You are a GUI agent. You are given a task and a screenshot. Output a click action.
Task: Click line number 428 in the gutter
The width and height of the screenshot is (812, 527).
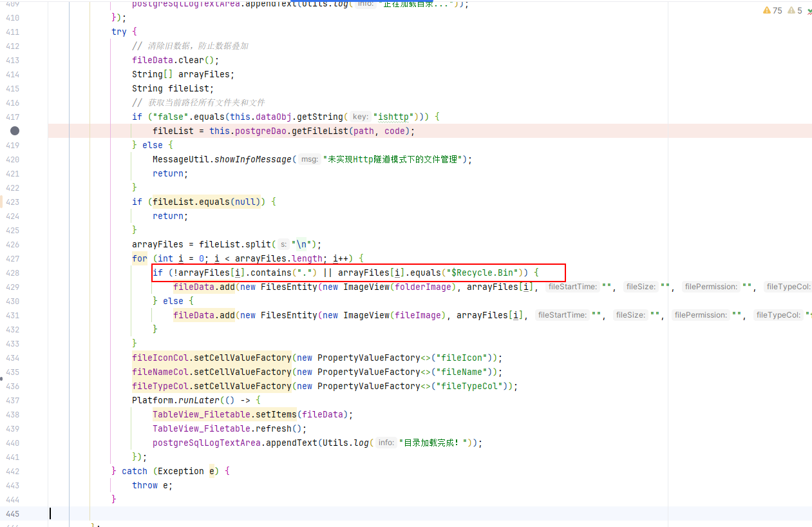tap(12, 273)
